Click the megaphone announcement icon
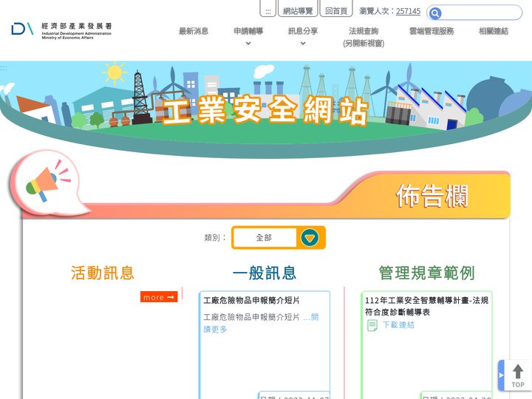Screen dimensions: 532x399 pos(48,183)
